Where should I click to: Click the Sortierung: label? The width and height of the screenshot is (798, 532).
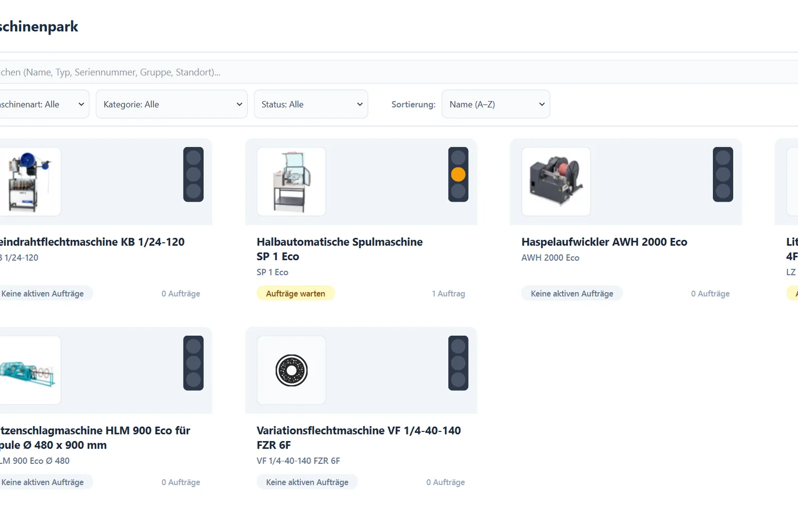pyautogui.click(x=413, y=105)
